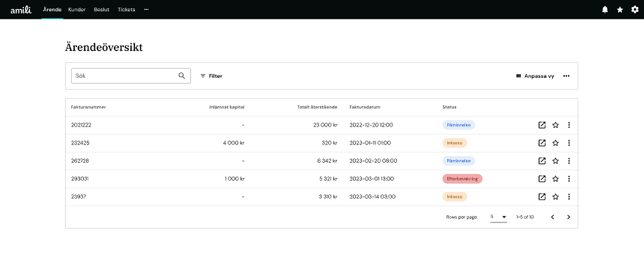This screenshot has height=253, width=644.
Task: Open more actions for invoice 23937
Action: click(x=569, y=197)
